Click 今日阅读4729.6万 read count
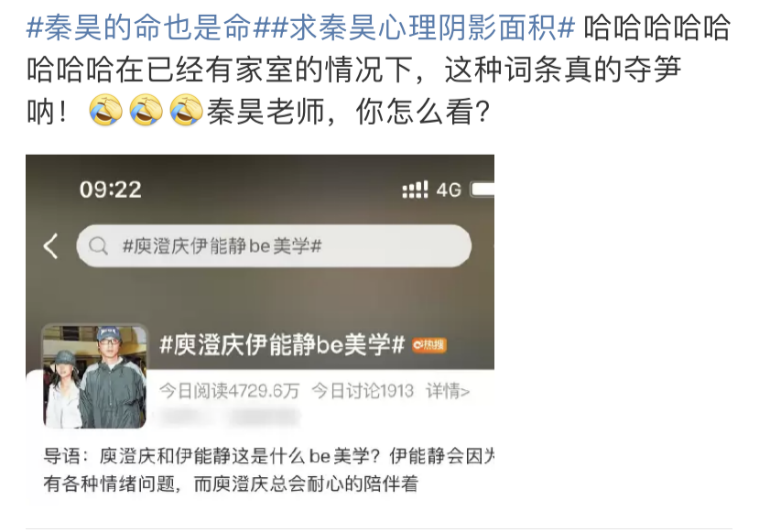The image size is (759, 532). 230,391
